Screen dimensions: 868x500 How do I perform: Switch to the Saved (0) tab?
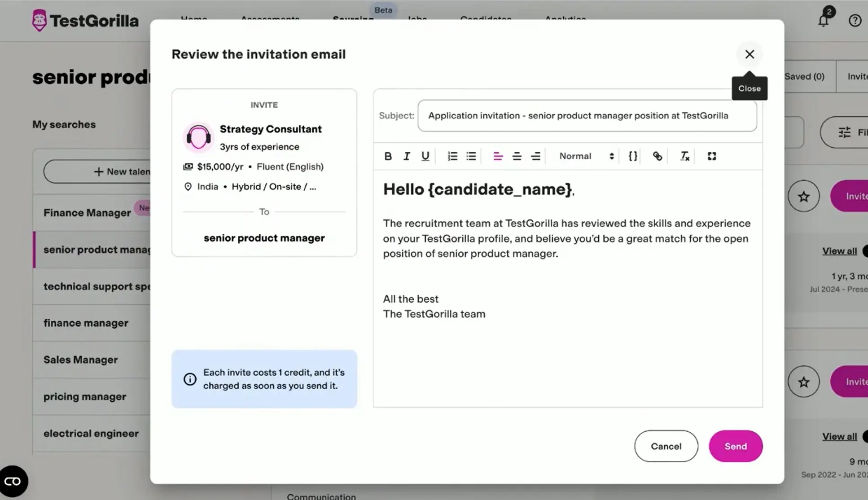pos(804,76)
